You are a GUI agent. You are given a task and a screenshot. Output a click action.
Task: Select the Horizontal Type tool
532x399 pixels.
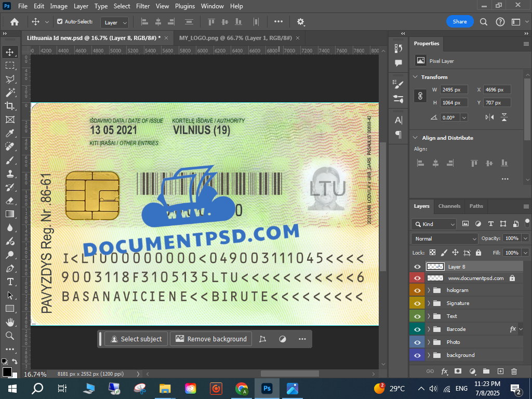pos(10,282)
